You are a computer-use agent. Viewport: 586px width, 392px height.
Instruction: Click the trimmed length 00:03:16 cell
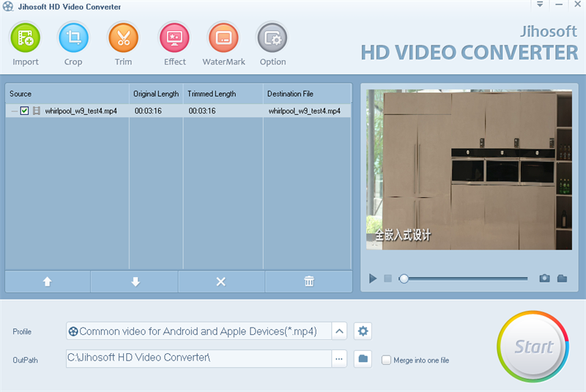pyautogui.click(x=202, y=111)
